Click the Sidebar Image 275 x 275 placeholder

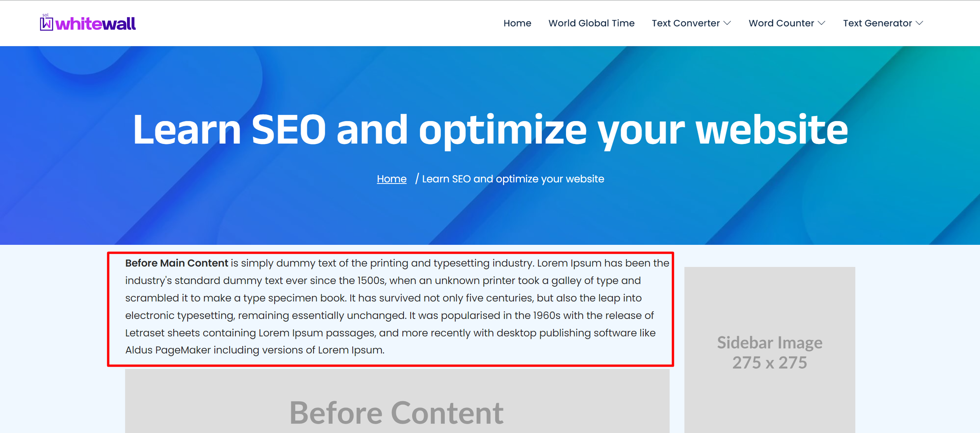769,350
